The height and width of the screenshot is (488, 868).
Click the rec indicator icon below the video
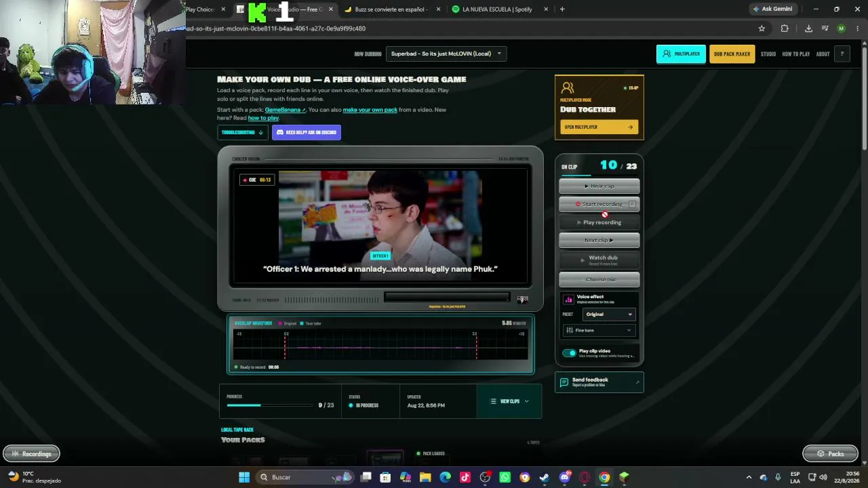(522, 299)
